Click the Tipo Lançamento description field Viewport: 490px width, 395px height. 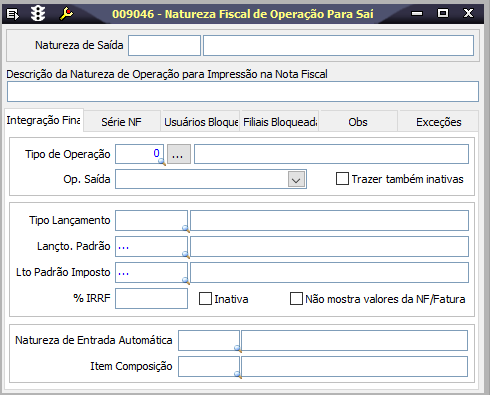click(329, 220)
